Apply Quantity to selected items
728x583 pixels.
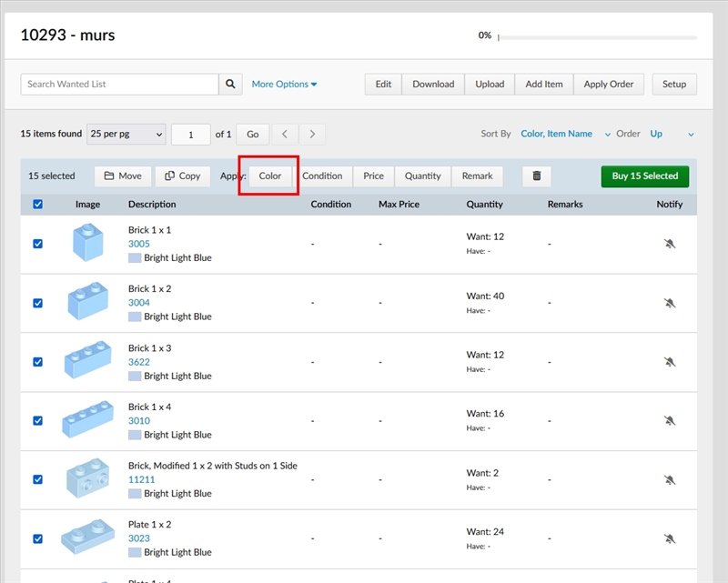click(x=422, y=176)
